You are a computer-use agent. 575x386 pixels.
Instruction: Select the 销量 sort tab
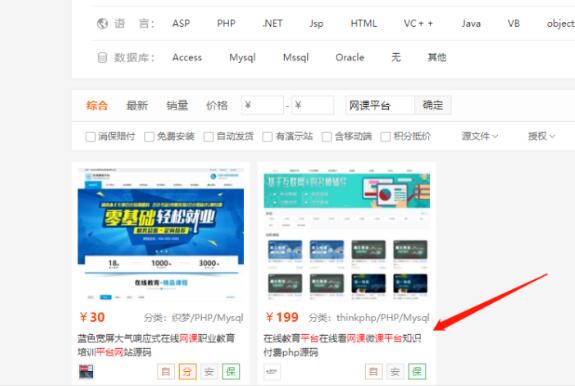tap(177, 106)
